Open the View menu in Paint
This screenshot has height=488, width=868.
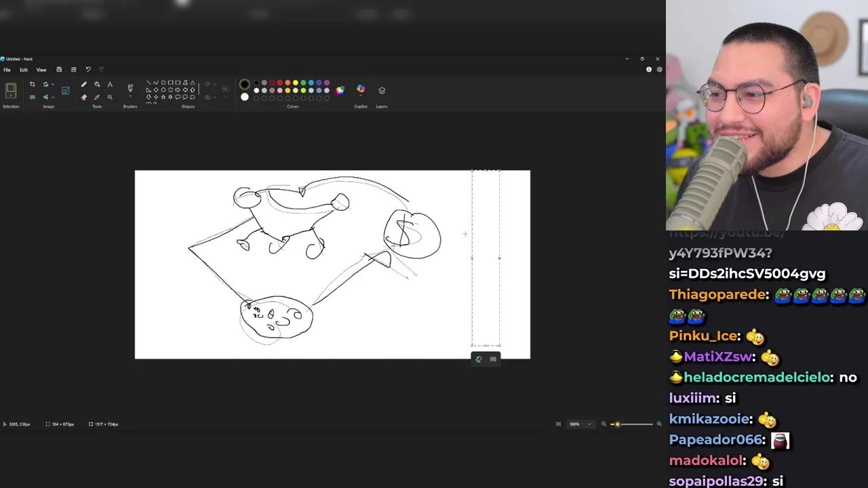click(41, 70)
